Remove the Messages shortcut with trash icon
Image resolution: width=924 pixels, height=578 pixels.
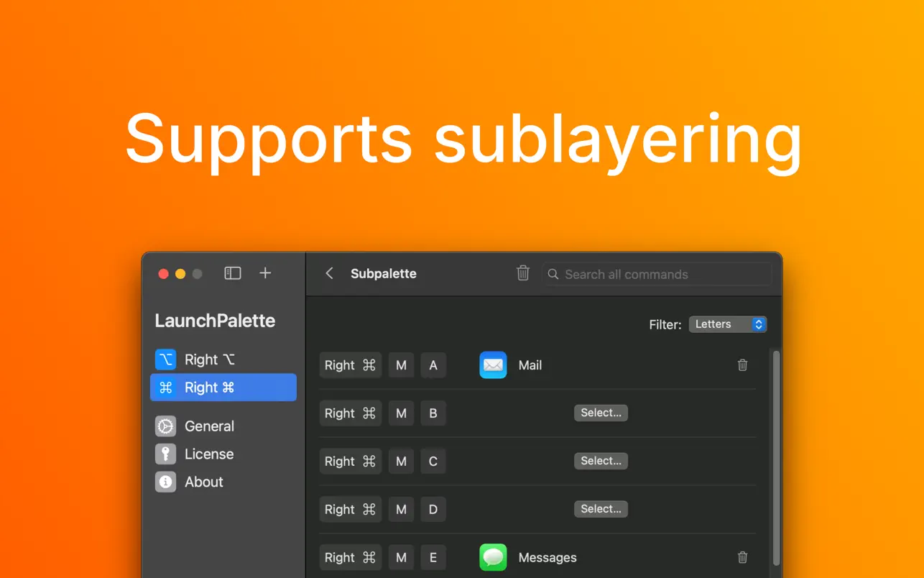pyautogui.click(x=742, y=557)
